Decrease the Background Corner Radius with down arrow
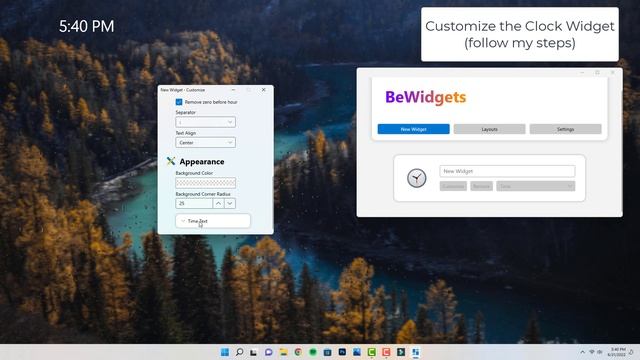 (230, 203)
